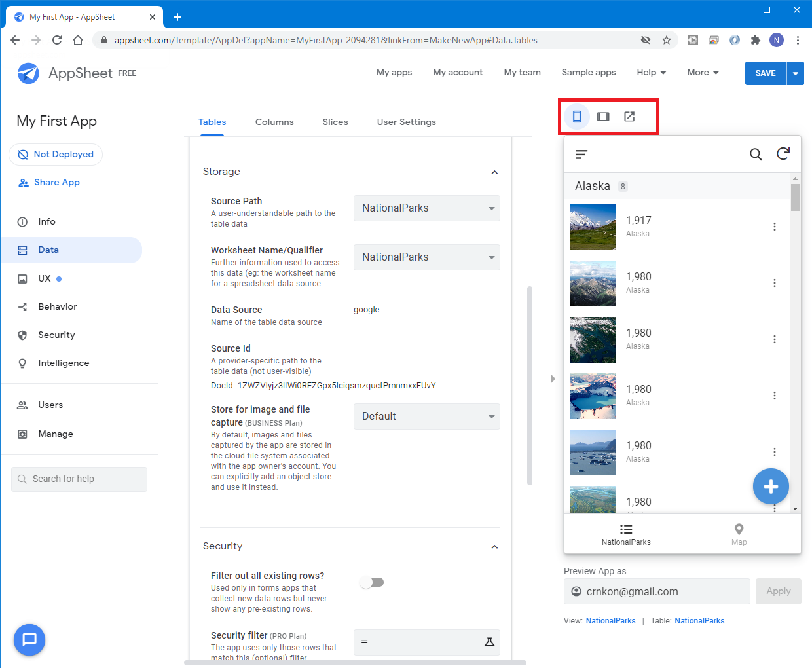Viewport: 812px width, 668px height.
Task: Open the UX section in sidebar
Action: [x=45, y=278]
